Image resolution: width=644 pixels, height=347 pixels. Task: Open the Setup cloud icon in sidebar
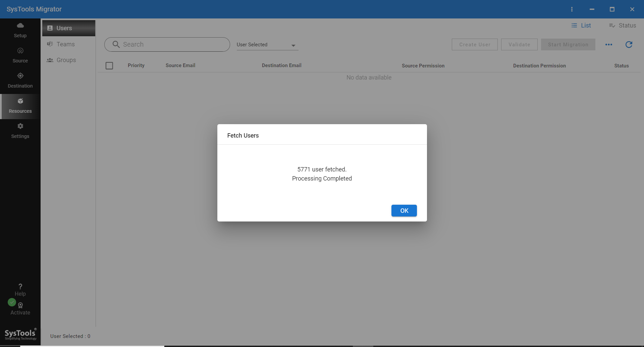tap(20, 26)
